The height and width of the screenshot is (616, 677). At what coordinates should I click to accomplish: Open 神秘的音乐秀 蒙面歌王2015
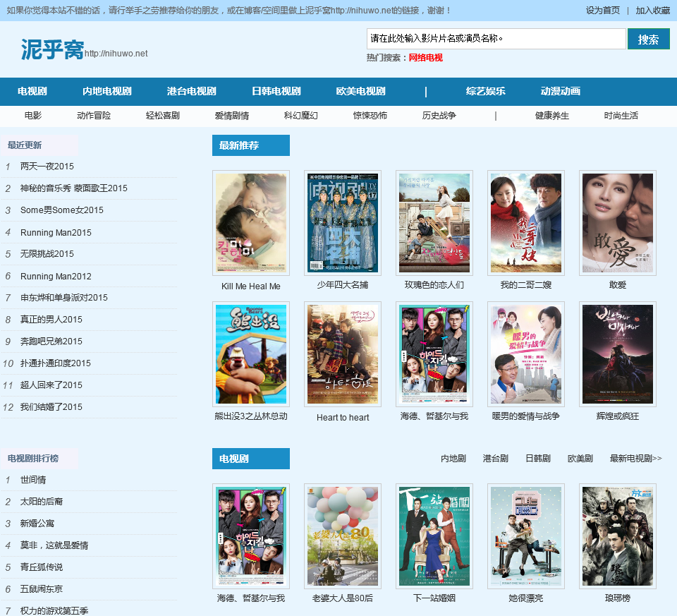[x=74, y=188]
